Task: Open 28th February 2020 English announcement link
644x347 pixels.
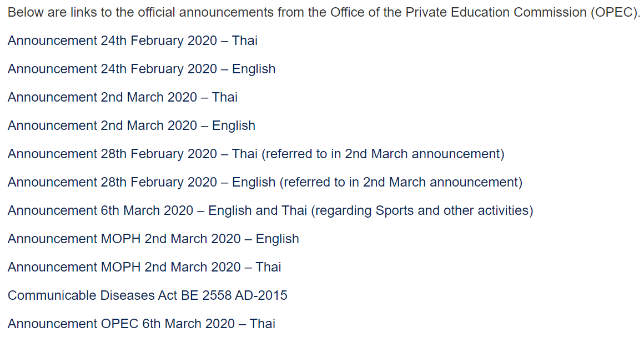Action: (x=265, y=182)
